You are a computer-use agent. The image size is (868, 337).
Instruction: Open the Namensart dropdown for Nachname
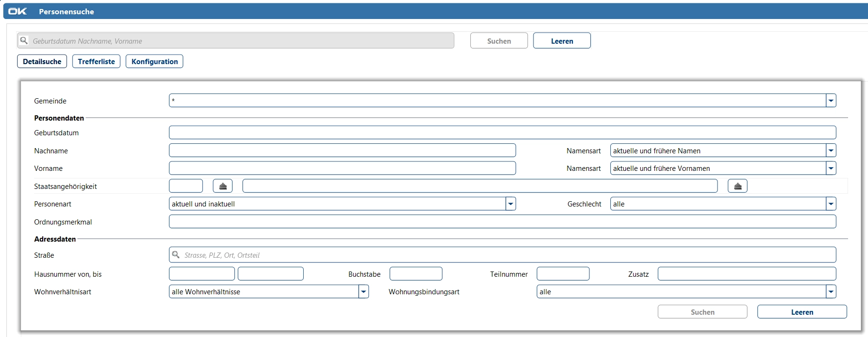(831, 150)
